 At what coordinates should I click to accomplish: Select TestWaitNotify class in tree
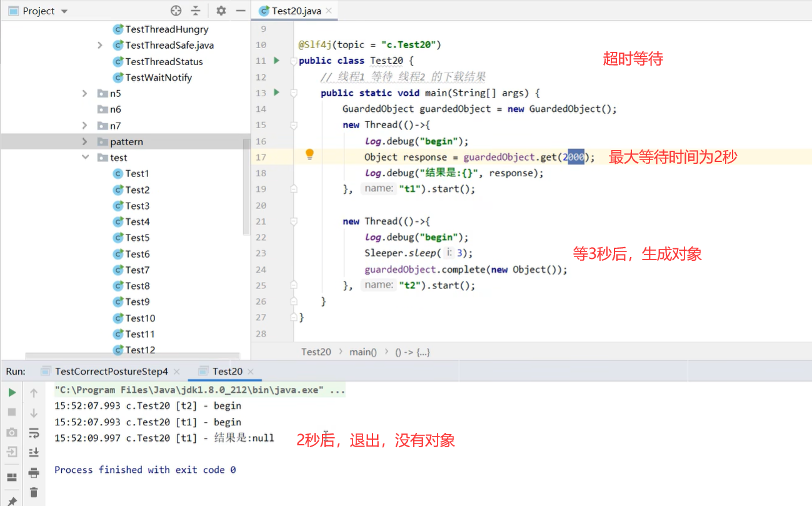[x=152, y=78]
